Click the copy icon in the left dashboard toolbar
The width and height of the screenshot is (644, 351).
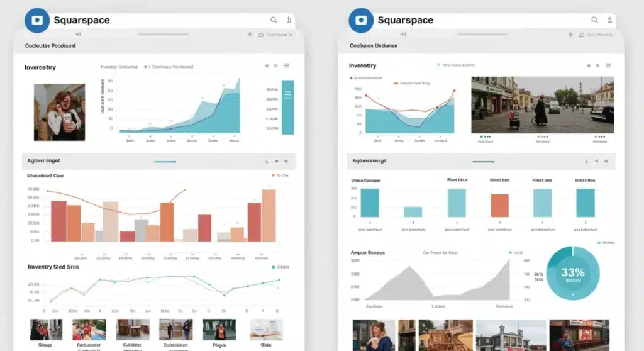click(x=261, y=35)
